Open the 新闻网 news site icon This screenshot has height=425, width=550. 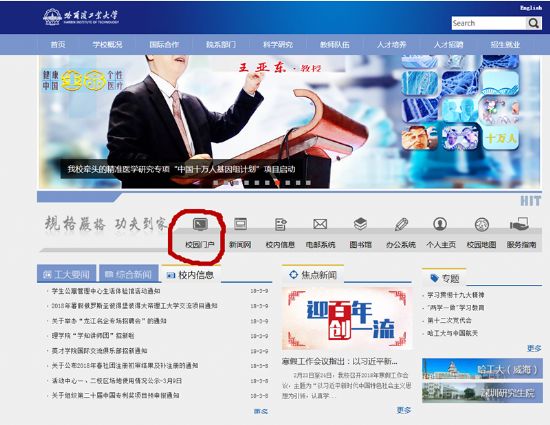coord(241,224)
